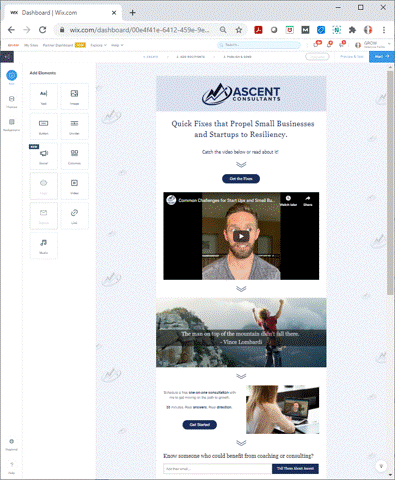Add an Image element
Screen dimensions: 395x480
click(x=74, y=96)
